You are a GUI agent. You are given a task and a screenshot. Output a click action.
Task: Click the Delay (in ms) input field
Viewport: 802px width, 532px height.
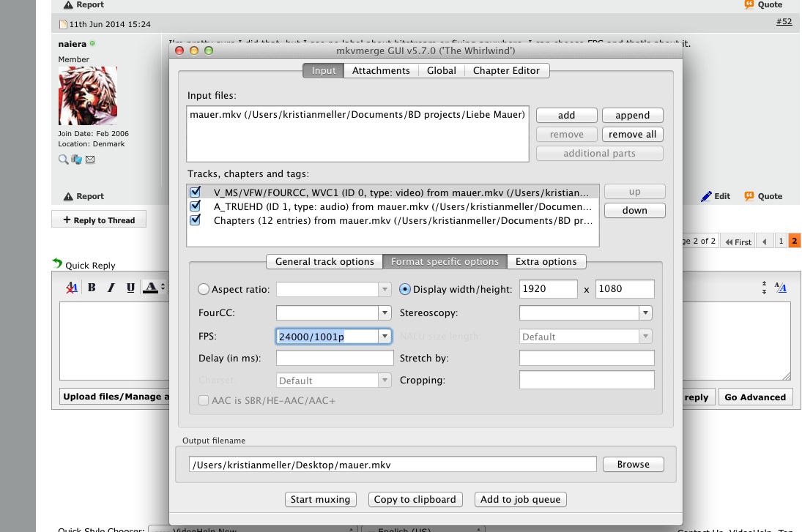click(335, 358)
